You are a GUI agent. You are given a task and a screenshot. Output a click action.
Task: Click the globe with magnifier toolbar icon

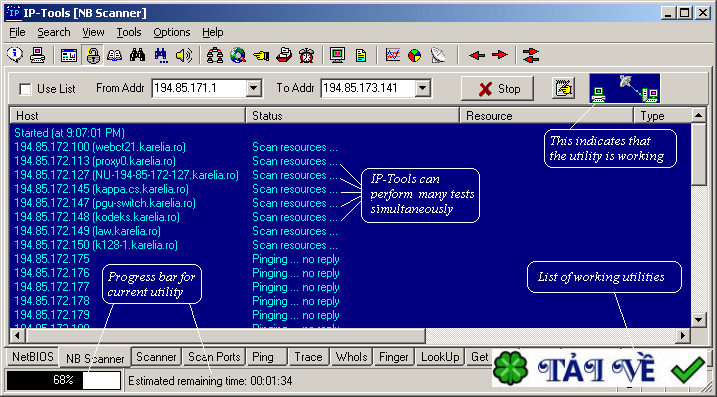tap(238, 55)
